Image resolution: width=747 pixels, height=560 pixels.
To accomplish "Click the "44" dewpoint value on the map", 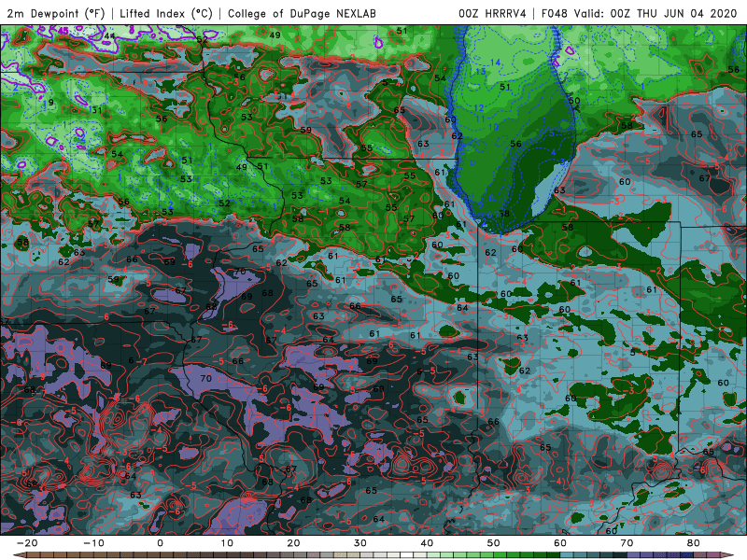I will click(109, 35).
